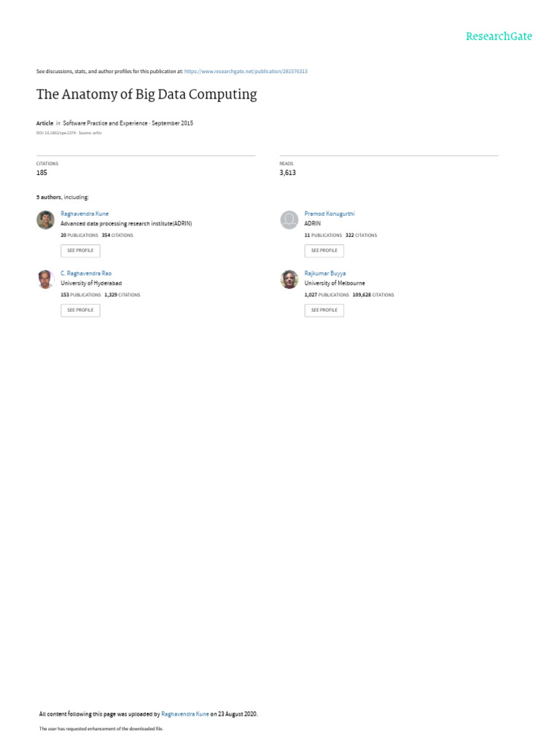The image size is (560, 747).
Task: Click the ResearchGate logo
Action: tap(499, 36)
